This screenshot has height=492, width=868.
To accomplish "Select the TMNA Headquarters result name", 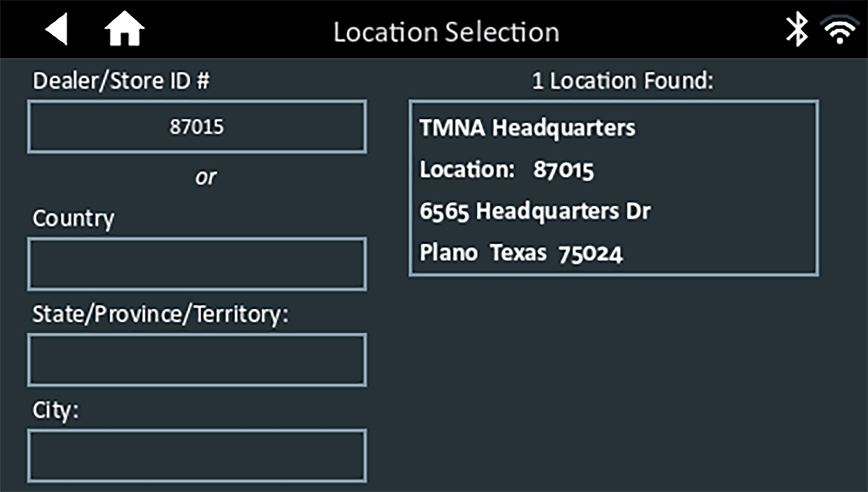I will click(527, 128).
